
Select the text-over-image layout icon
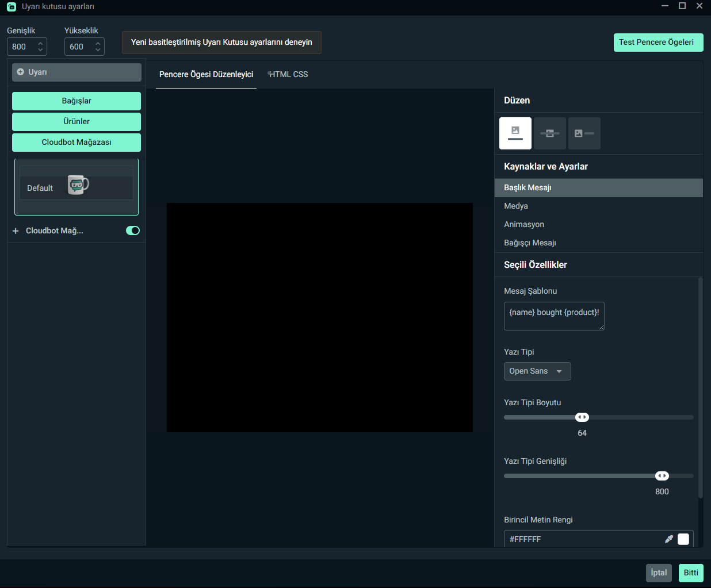[x=550, y=133]
